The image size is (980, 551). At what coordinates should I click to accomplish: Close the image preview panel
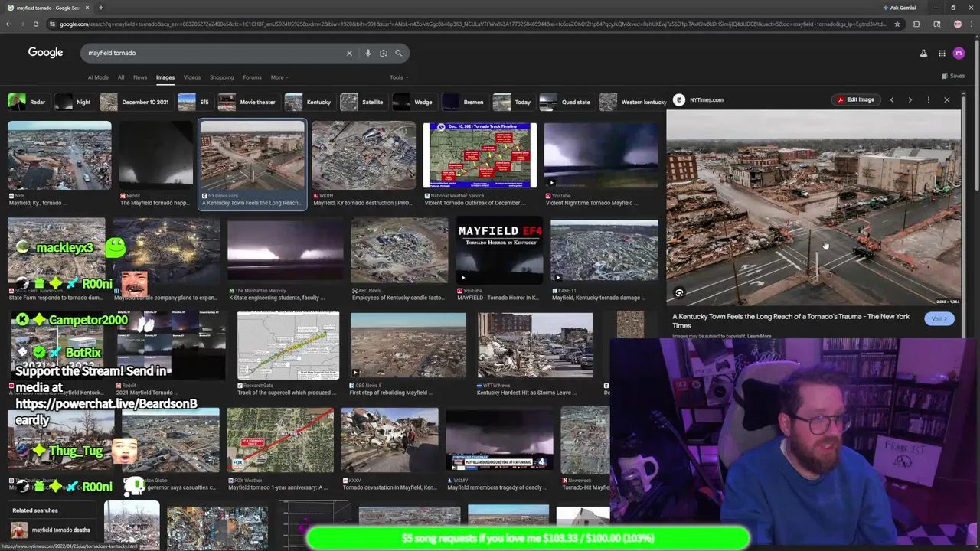point(947,99)
